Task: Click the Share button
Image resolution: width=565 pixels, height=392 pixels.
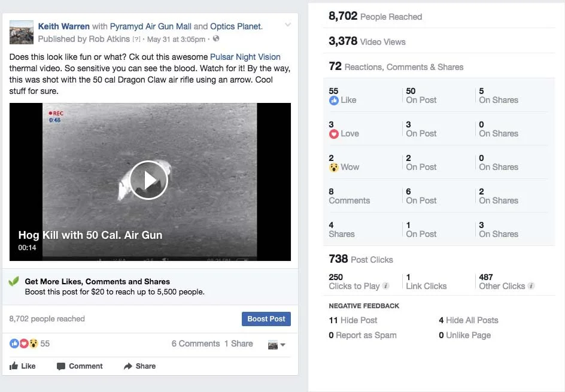Action: tap(140, 366)
